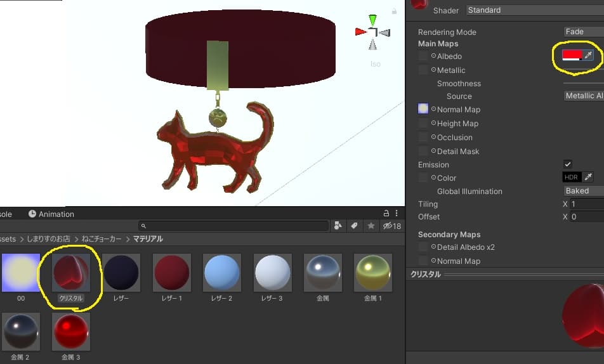
Task: Click the Albedo eyedropper icon
Action: (588, 56)
